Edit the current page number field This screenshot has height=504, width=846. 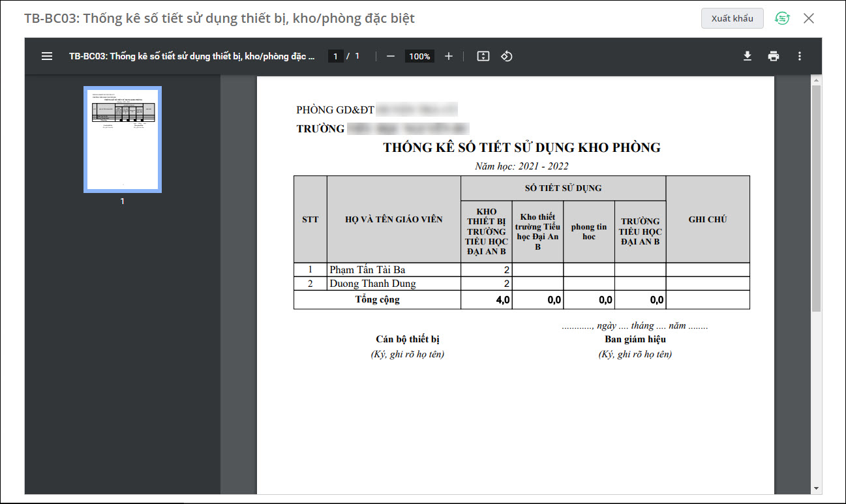(x=335, y=56)
